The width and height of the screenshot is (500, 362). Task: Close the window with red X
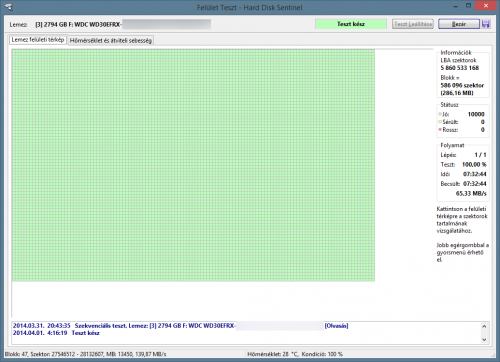click(486, 6)
